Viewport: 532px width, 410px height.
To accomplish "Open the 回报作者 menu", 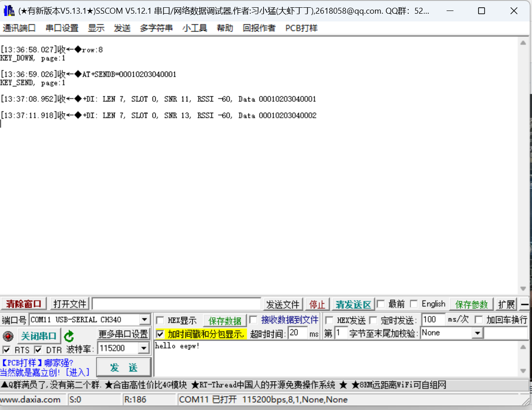I will 259,28.
